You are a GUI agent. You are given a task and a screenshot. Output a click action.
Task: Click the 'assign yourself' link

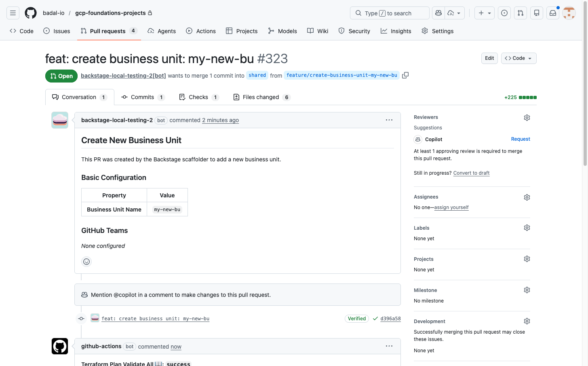tap(451, 207)
